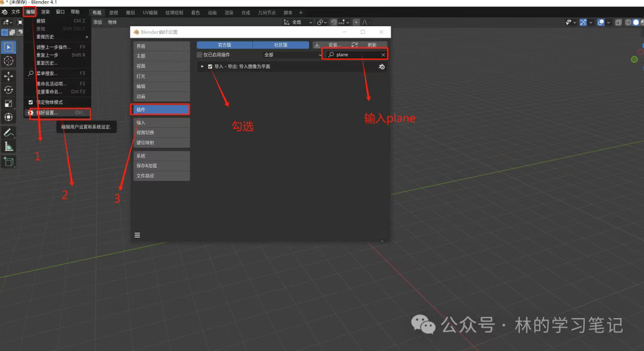Open the 全部 category dropdown
The height and width of the screenshot is (351, 644).
[x=292, y=55]
